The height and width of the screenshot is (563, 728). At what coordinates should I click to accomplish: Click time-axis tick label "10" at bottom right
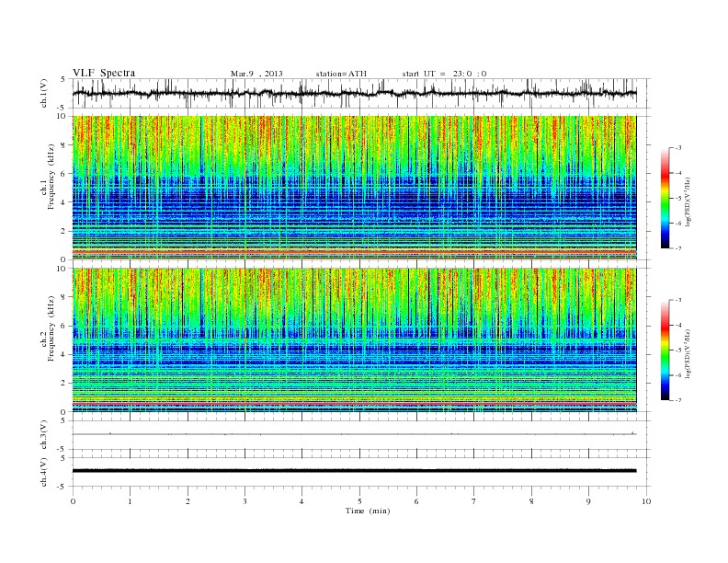[646, 501]
